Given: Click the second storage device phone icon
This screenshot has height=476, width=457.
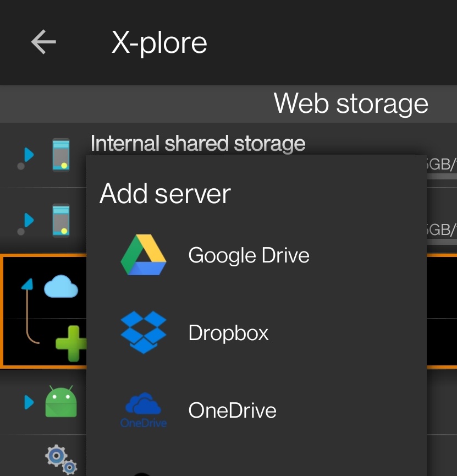Looking at the screenshot, I should (61, 220).
